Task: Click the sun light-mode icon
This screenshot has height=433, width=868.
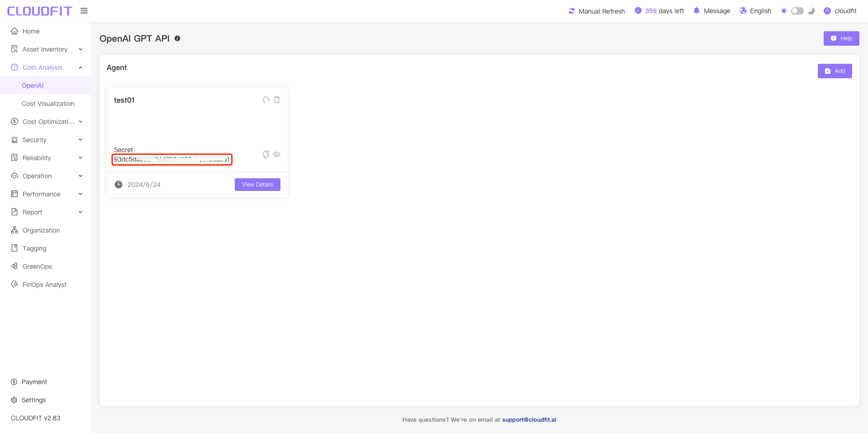Action: tap(784, 11)
